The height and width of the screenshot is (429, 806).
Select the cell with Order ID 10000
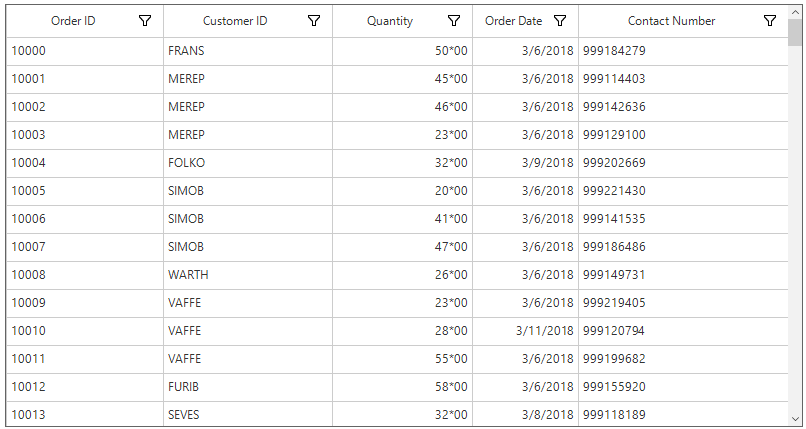tap(85, 51)
